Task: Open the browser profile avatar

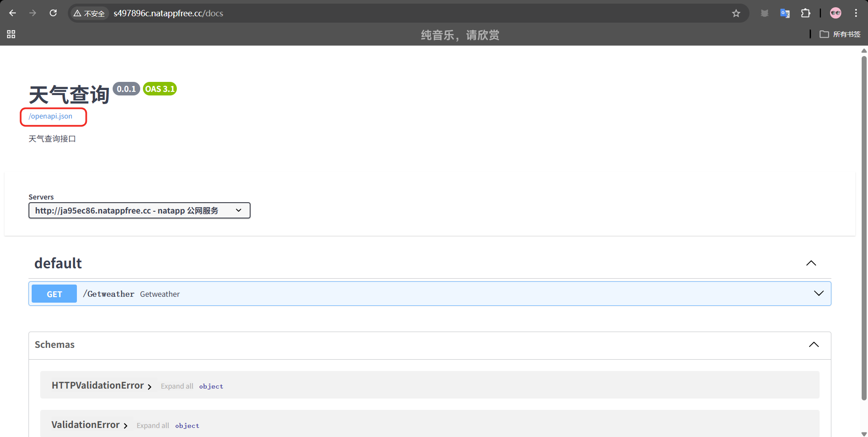Action: pos(835,13)
